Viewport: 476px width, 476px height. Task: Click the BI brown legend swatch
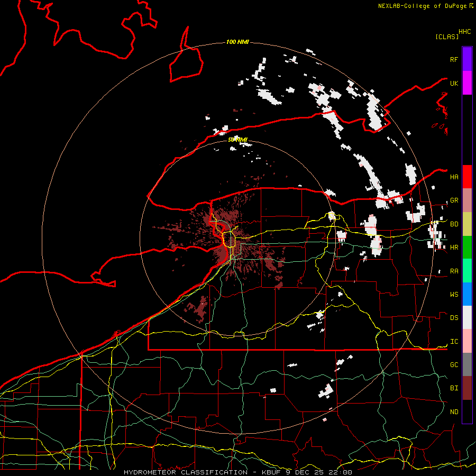tap(467, 388)
